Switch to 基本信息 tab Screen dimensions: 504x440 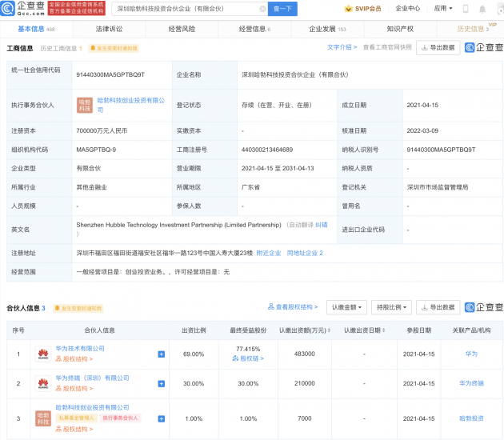[36, 29]
